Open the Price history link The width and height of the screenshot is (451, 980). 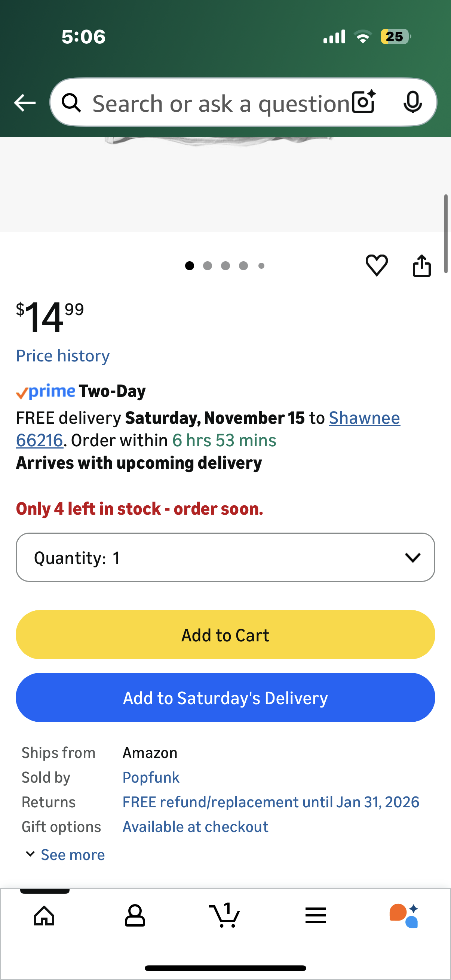coord(63,356)
